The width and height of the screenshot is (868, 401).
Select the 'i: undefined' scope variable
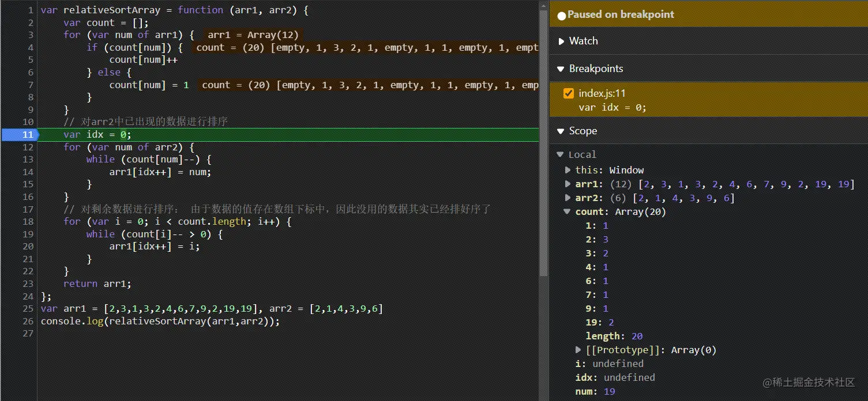(610, 364)
